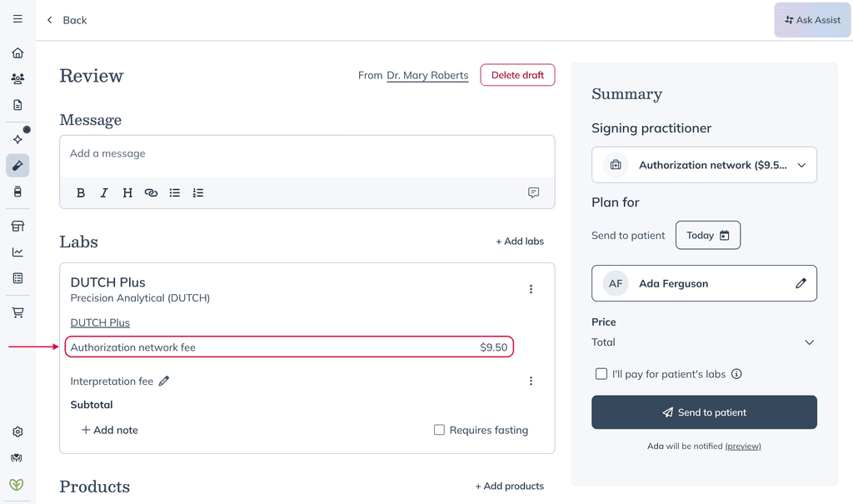Open Ask Assist

click(x=812, y=20)
